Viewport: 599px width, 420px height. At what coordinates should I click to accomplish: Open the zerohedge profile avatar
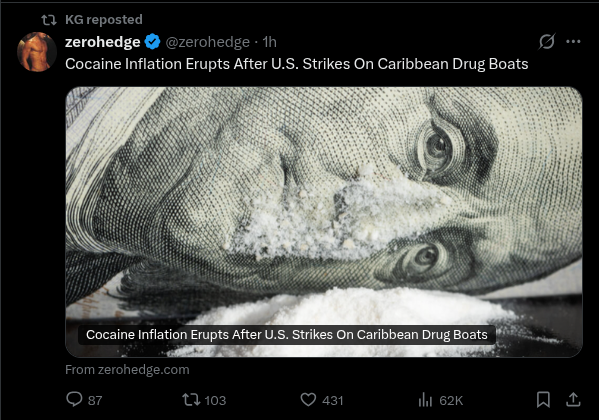37,52
